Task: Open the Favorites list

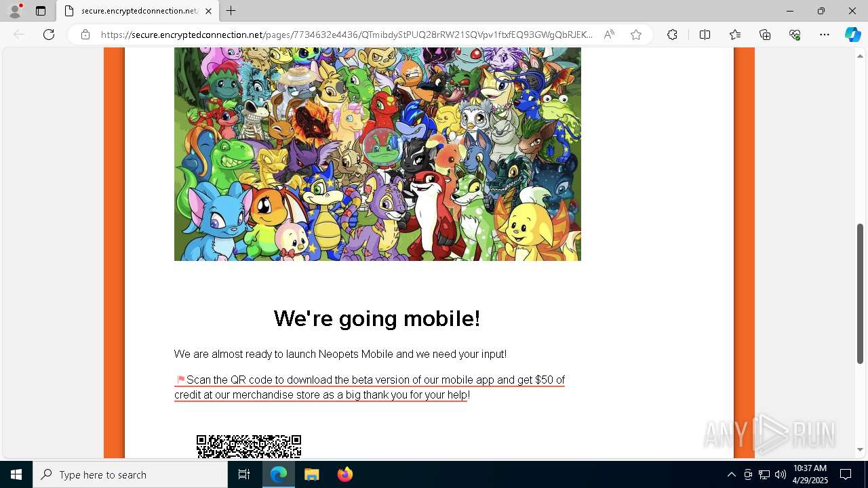Action: tap(735, 35)
